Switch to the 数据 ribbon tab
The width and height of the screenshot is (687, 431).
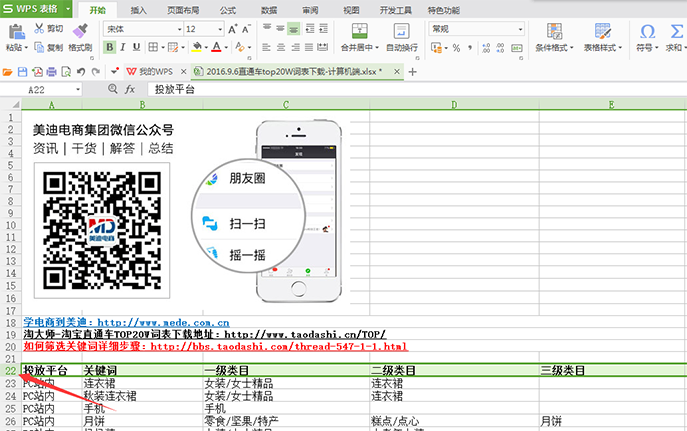coord(269,10)
